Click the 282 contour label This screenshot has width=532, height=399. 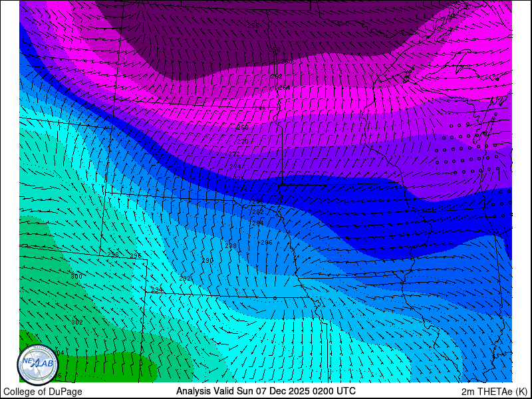click(x=258, y=212)
